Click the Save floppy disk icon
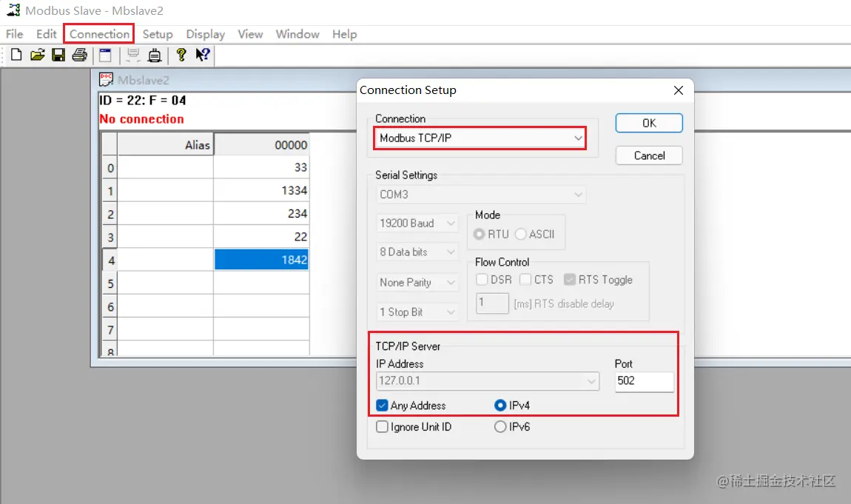Image resolution: width=851 pixels, height=504 pixels. pos(58,55)
